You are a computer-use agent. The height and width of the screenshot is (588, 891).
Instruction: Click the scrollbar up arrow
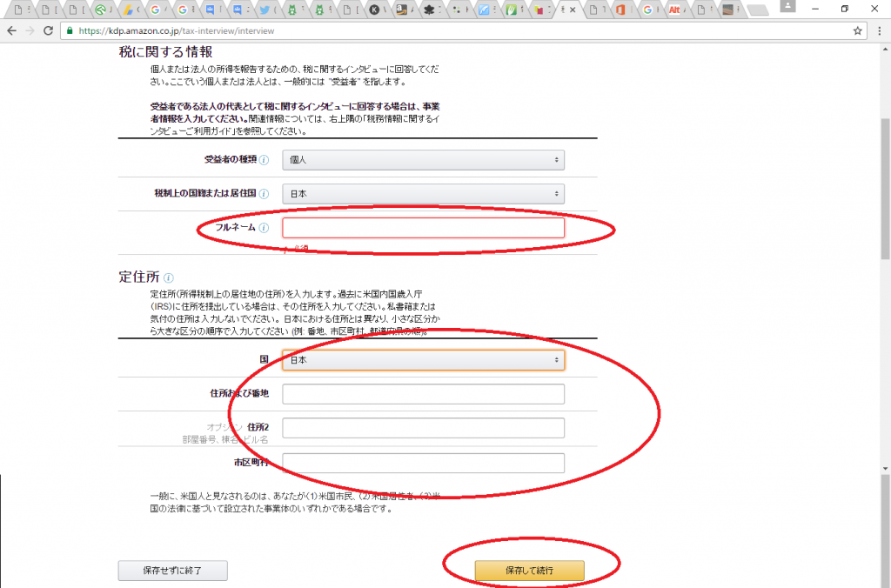885,50
